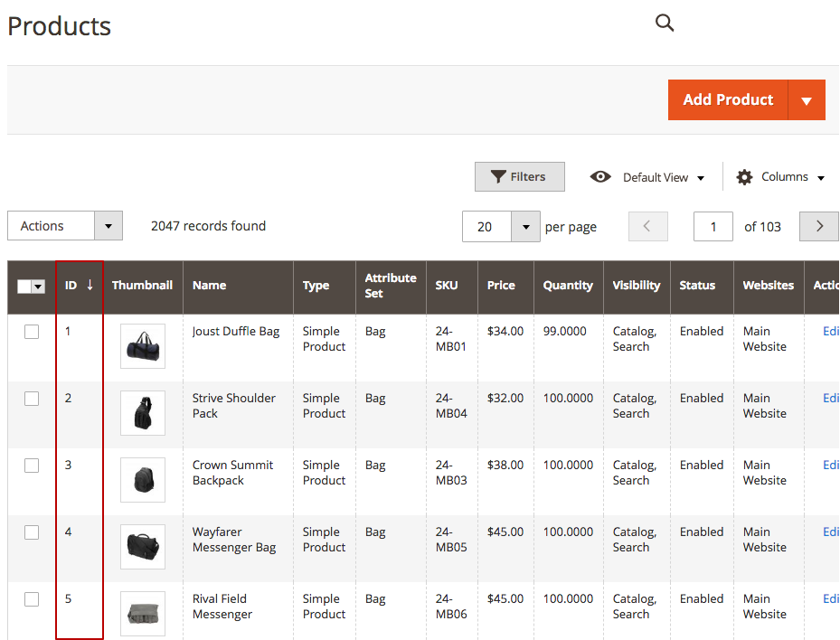Click the previous page arrow
Screen dimensions: 840x640
pos(647,226)
